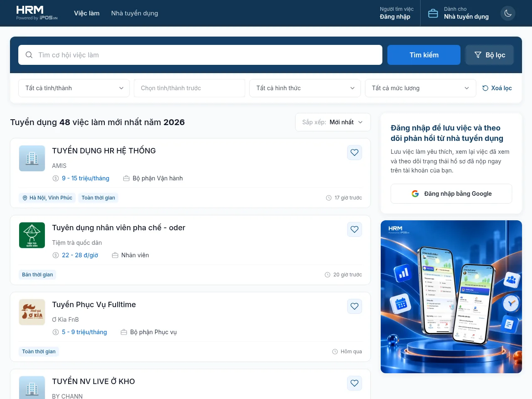Save the TUYỂN DỤNG HR HỆ THỐNG job
This screenshot has height=399, width=532.
point(355,153)
